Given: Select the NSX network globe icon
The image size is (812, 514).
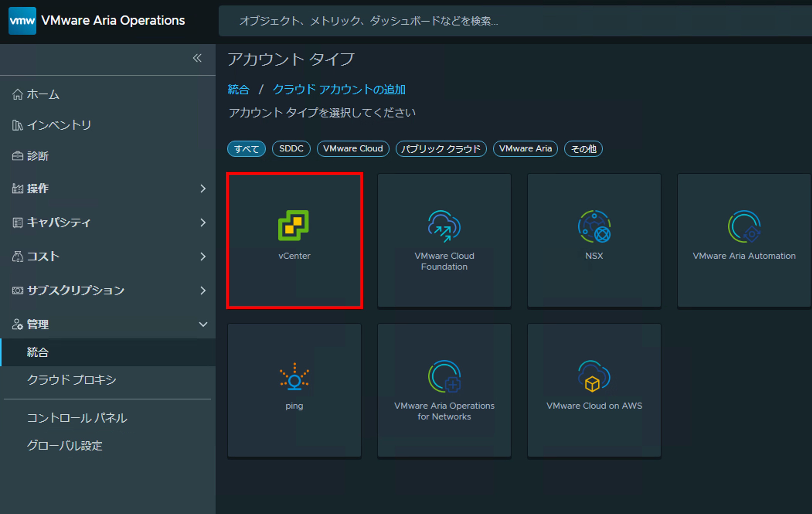Looking at the screenshot, I should pyautogui.click(x=594, y=226).
